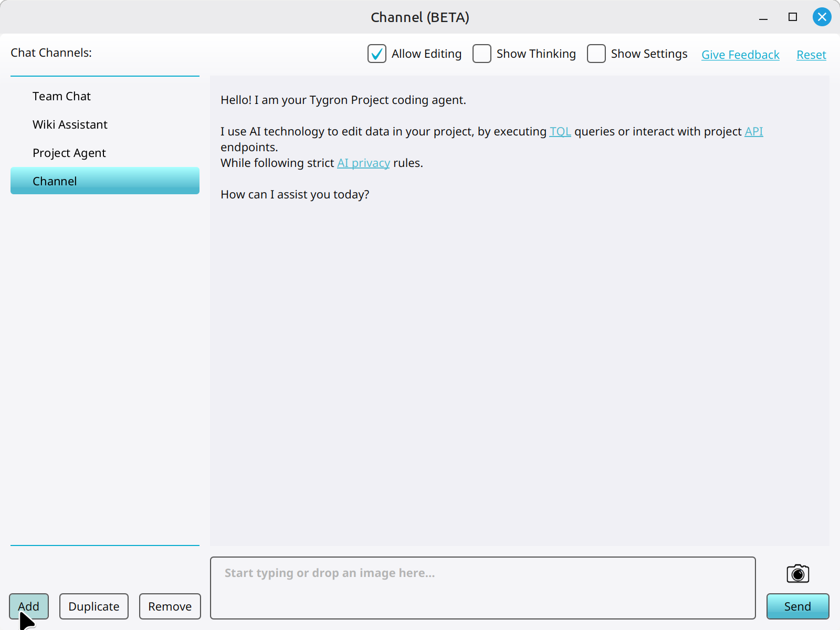
Task: Click the Send button
Action: coord(797,606)
